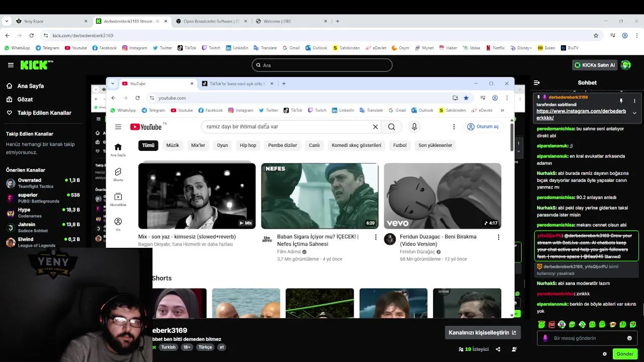This screenshot has height=362, width=644.
Task: Switch to the TikTok tab in the streamed browser
Action: tap(237, 83)
